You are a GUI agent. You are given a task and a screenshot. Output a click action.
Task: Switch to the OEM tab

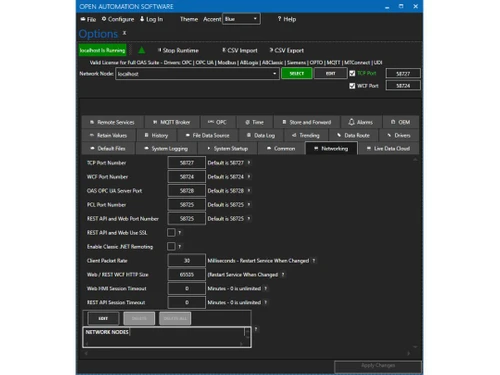click(400, 122)
